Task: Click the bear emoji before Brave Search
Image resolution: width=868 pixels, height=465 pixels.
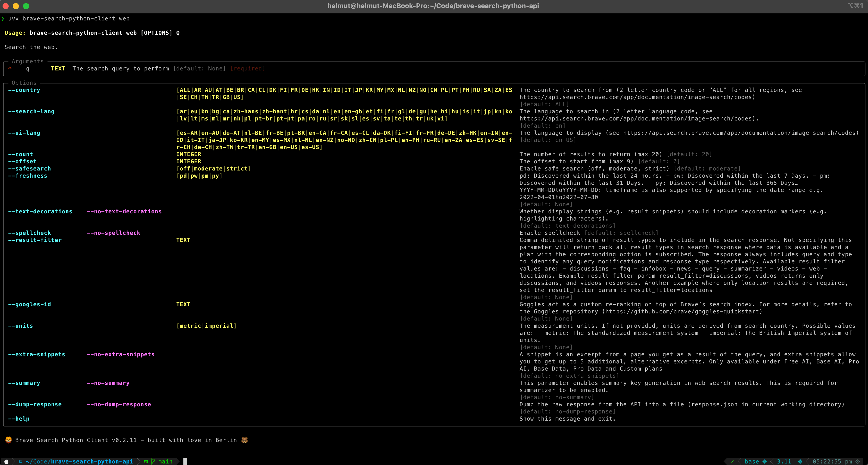Action: 8,440
